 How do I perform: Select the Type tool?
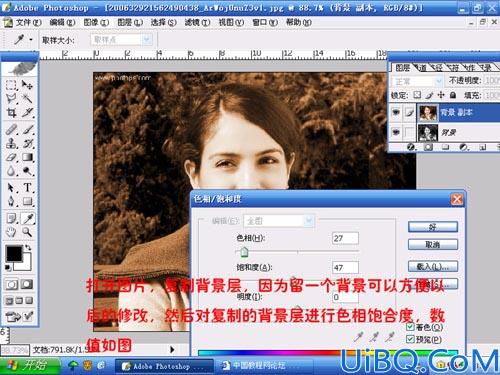click(x=28, y=187)
